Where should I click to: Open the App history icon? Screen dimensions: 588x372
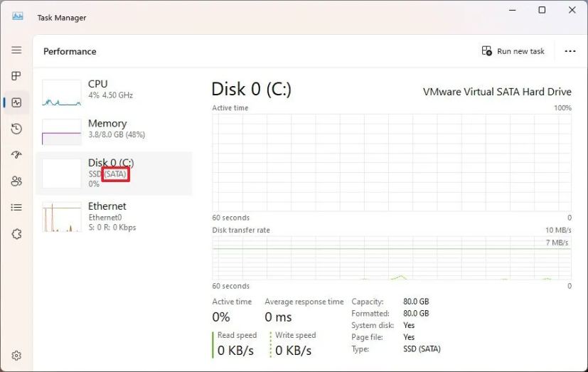(x=16, y=129)
